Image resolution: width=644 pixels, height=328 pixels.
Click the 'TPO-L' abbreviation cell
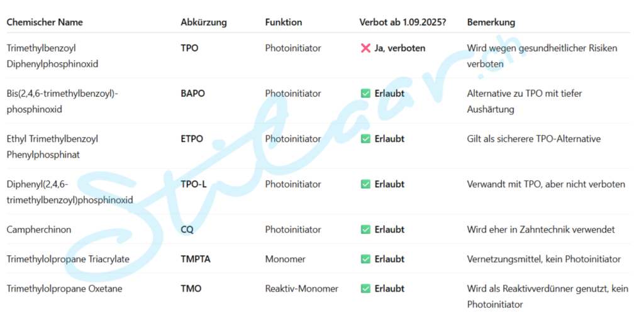[x=194, y=184]
